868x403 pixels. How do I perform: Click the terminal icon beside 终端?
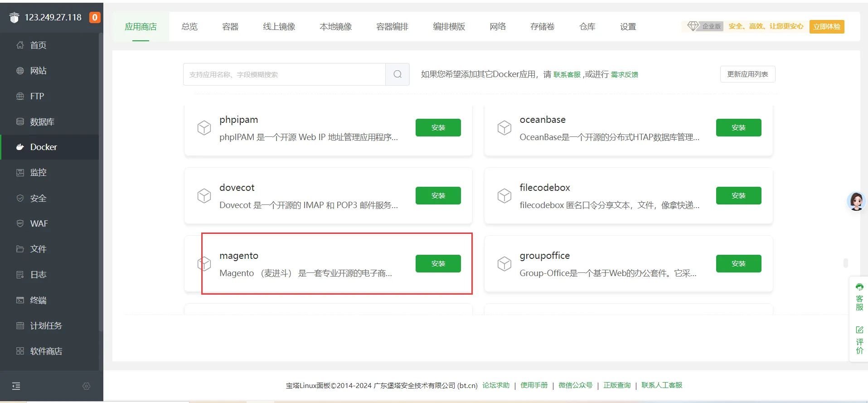(20, 300)
